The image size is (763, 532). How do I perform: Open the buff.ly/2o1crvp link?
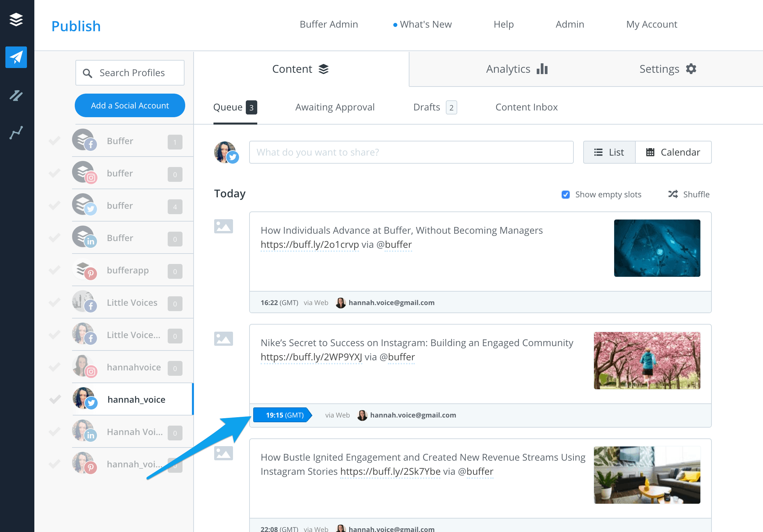coord(310,245)
